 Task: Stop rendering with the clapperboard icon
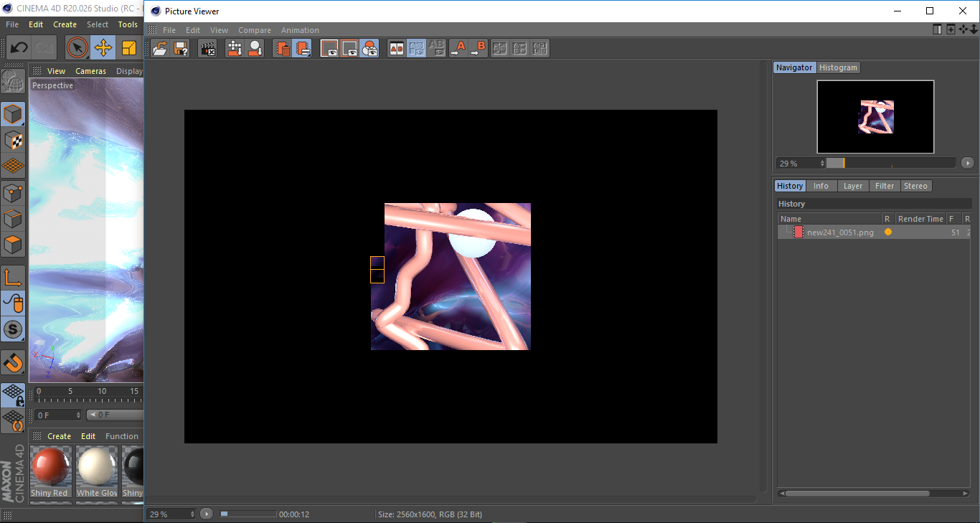(x=208, y=49)
